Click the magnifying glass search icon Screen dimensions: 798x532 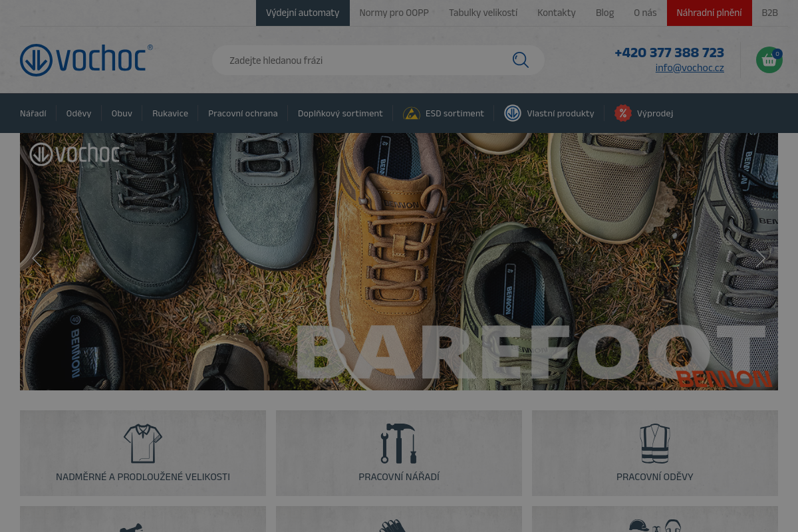coord(520,61)
